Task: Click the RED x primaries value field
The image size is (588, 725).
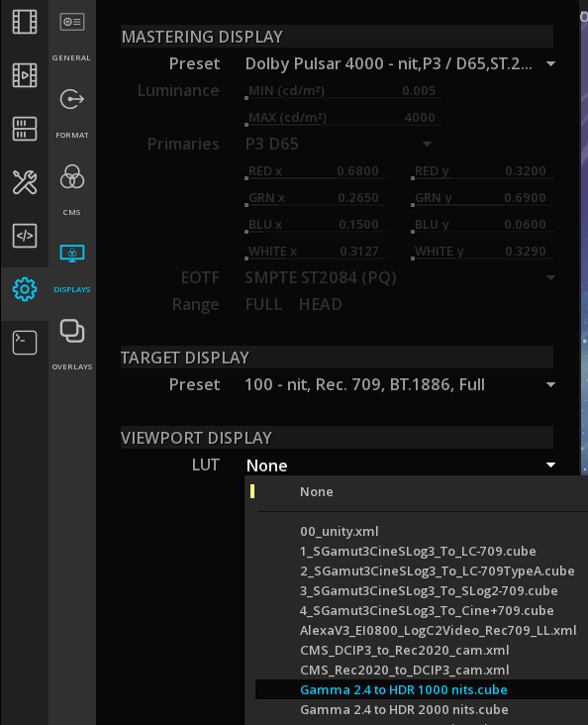Action: 315,171
